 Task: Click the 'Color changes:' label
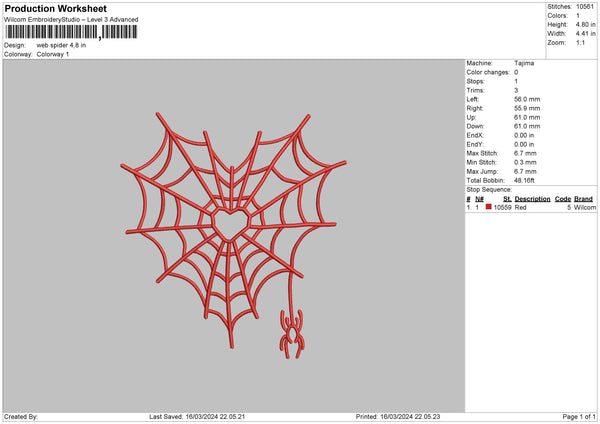coord(488,72)
